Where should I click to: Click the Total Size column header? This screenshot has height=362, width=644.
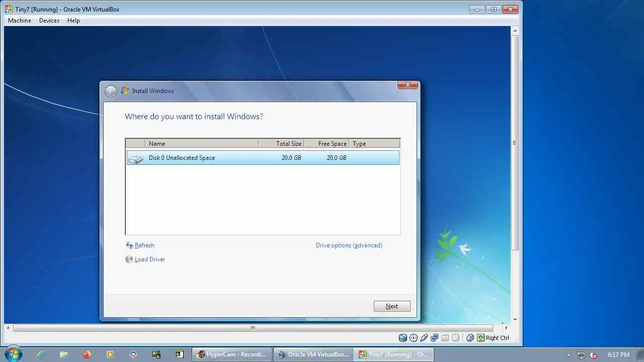point(281,143)
